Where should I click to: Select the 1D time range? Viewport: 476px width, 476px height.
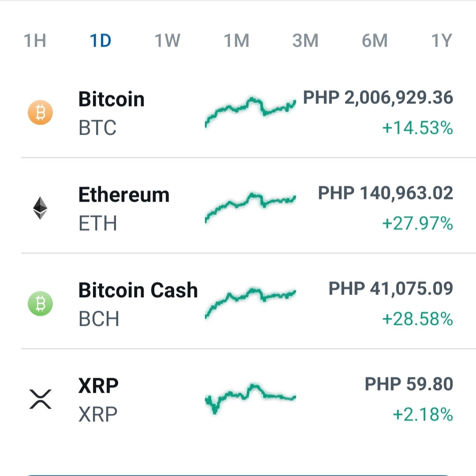(x=100, y=41)
